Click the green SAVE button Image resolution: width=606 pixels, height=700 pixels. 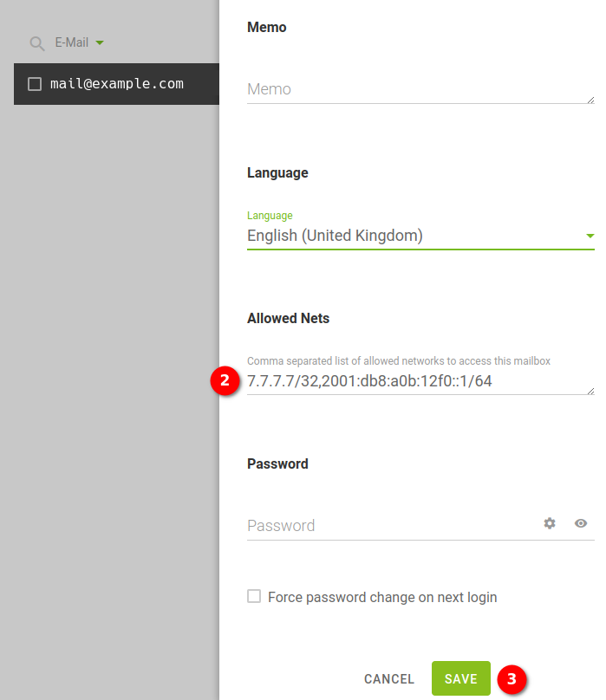pos(460,679)
